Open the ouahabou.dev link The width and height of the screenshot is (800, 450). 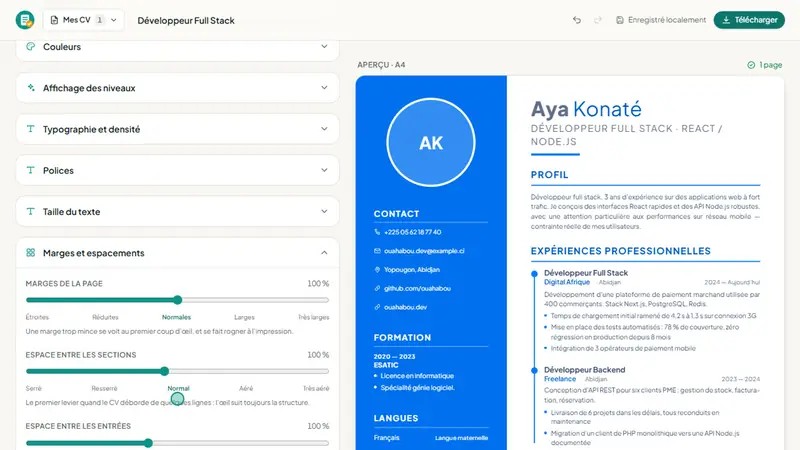point(406,307)
